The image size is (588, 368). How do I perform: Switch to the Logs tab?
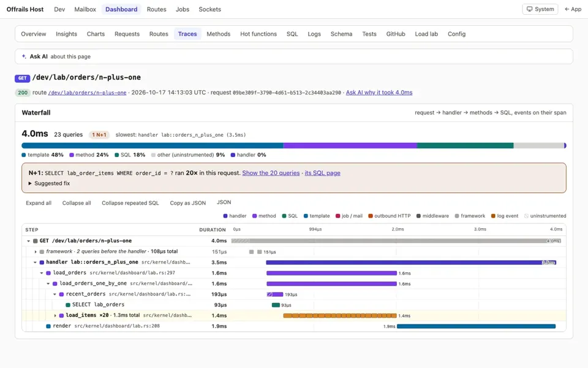pyautogui.click(x=314, y=34)
